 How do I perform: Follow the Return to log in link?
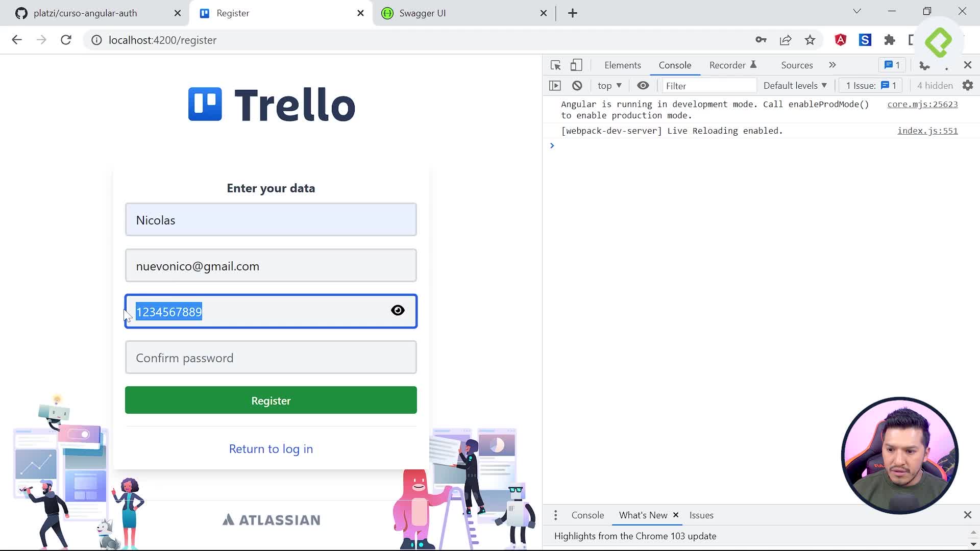pos(271,449)
